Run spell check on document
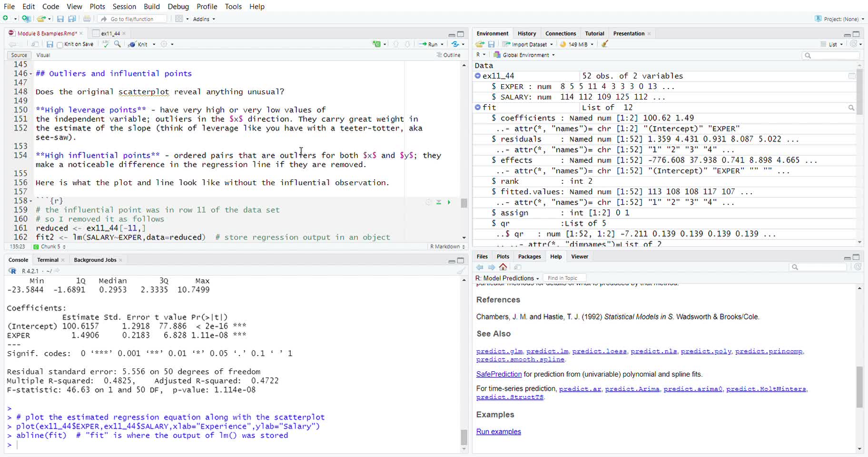 point(106,44)
